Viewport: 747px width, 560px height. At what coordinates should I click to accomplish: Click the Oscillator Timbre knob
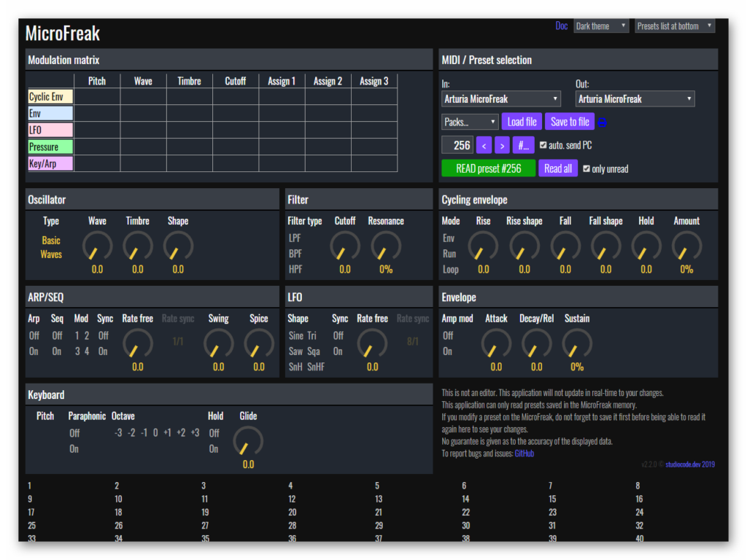138,246
